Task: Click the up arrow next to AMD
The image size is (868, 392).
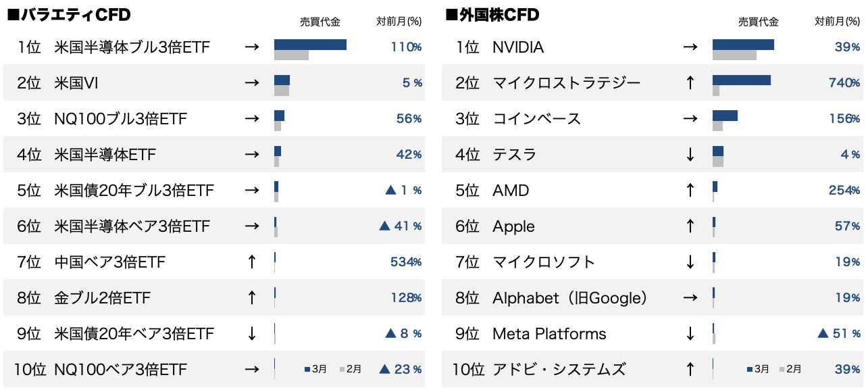Action: point(690,191)
